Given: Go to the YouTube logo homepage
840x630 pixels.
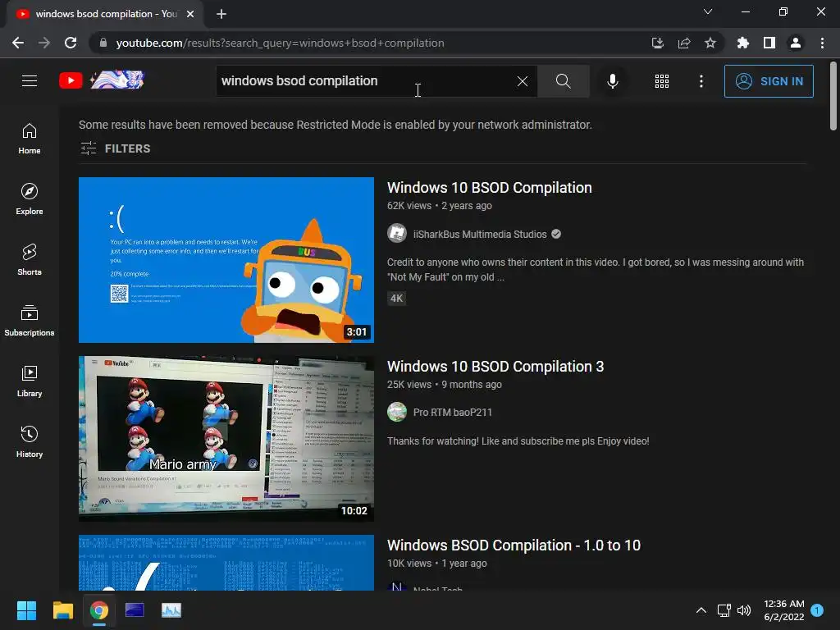Looking at the screenshot, I should 102,81.
